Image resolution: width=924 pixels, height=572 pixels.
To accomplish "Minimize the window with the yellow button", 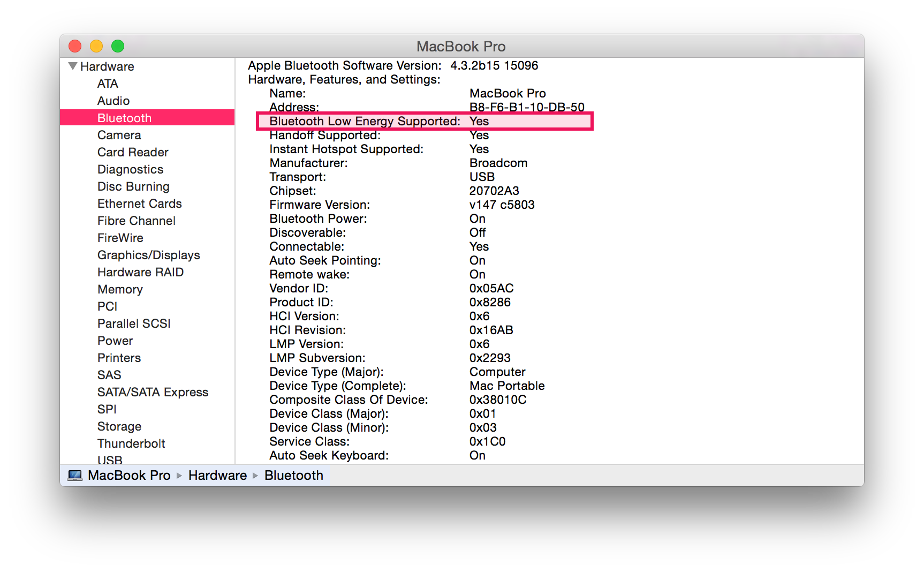I will tap(96, 46).
